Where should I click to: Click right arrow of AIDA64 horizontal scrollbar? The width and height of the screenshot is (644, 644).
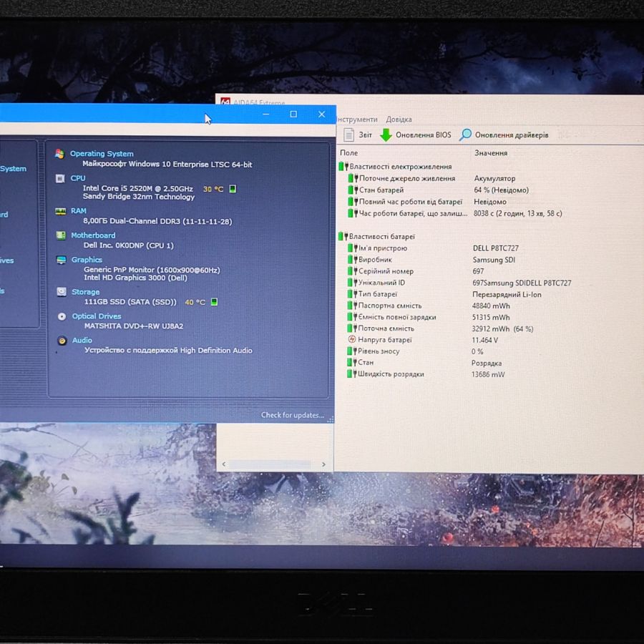[323, 464]
